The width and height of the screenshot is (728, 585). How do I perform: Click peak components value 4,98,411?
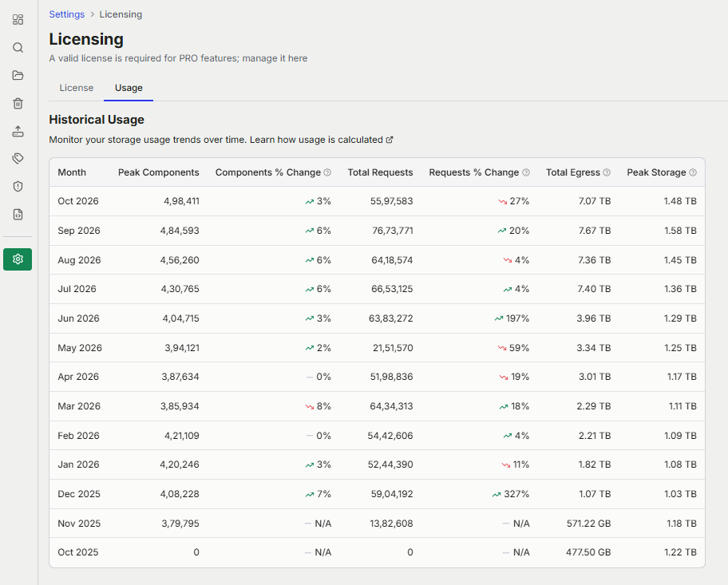181,201
